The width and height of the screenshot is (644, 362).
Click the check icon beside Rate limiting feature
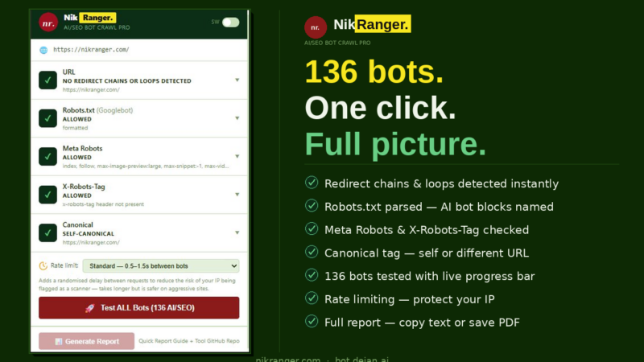[x=312, y=298]
